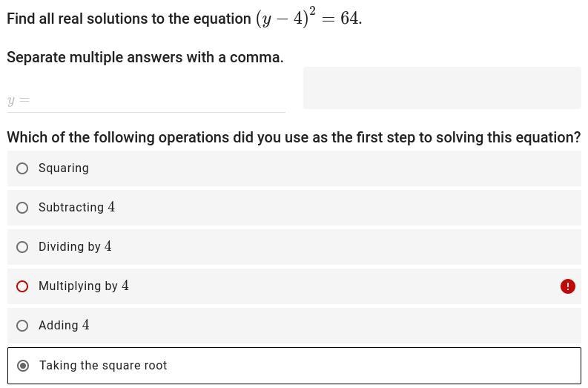Screen dimensions: 588x388
Task: Click the "Adding 4" option label text
Action: tap(64, 326)
